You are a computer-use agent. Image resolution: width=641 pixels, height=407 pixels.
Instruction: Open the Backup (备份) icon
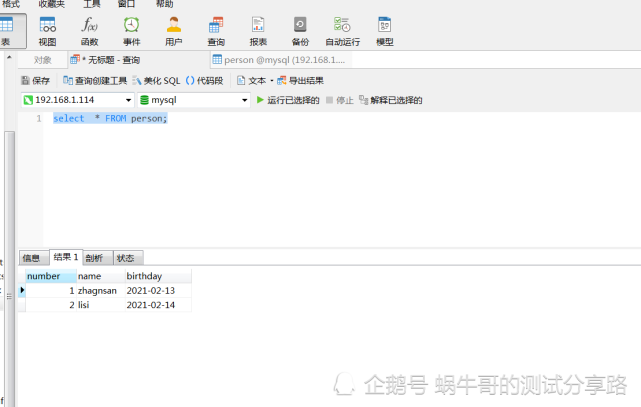coord(300,31)
